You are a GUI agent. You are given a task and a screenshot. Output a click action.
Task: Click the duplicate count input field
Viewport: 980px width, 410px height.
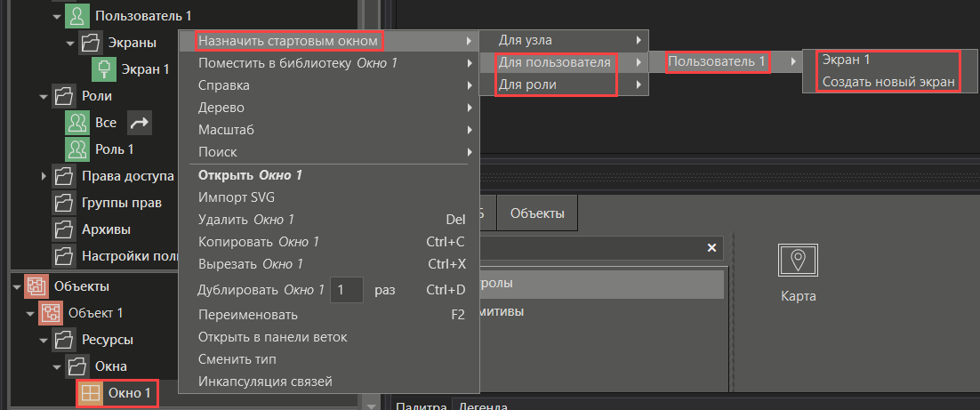point(347,290)
